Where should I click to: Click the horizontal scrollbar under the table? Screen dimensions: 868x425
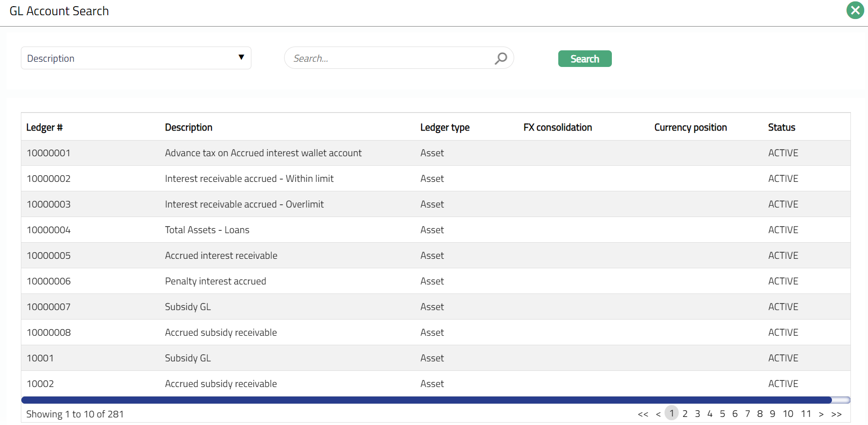(426, 400)
